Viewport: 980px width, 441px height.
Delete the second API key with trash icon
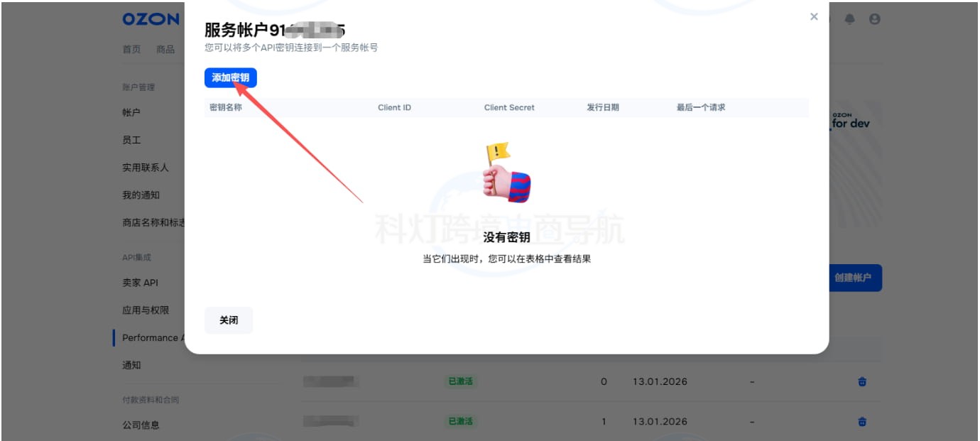click(861, 421)
